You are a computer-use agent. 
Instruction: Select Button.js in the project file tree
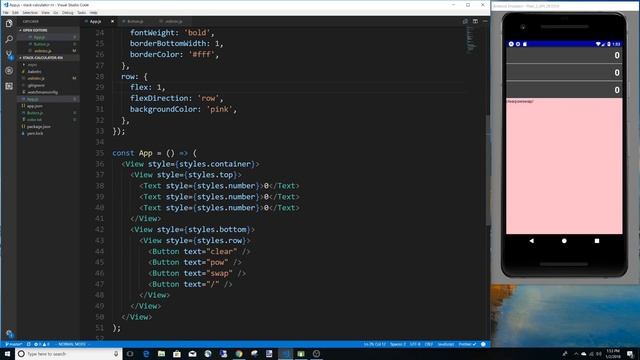point(48,113)
